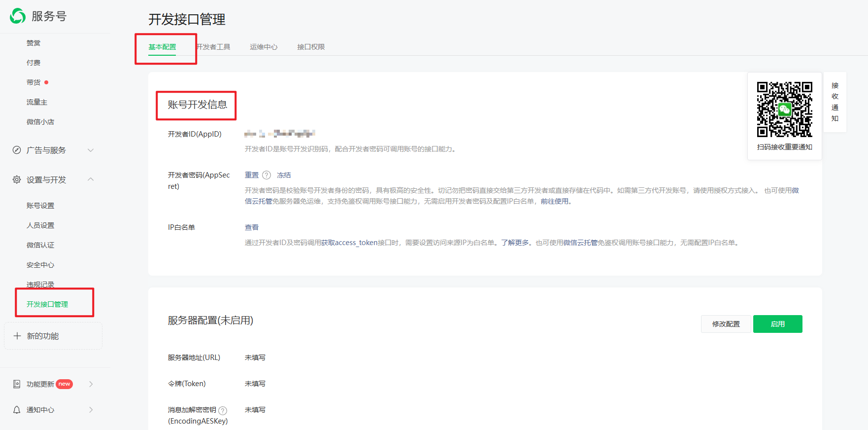Click 查看 link for IP白名单
The height and width of the screenshot is (430, 868).
pos(252,227)
